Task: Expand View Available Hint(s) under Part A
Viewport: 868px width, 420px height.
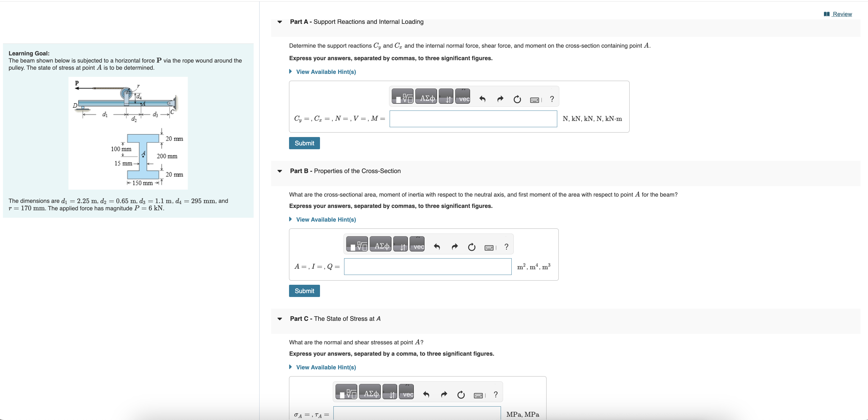Action: [x=325, y=71]
